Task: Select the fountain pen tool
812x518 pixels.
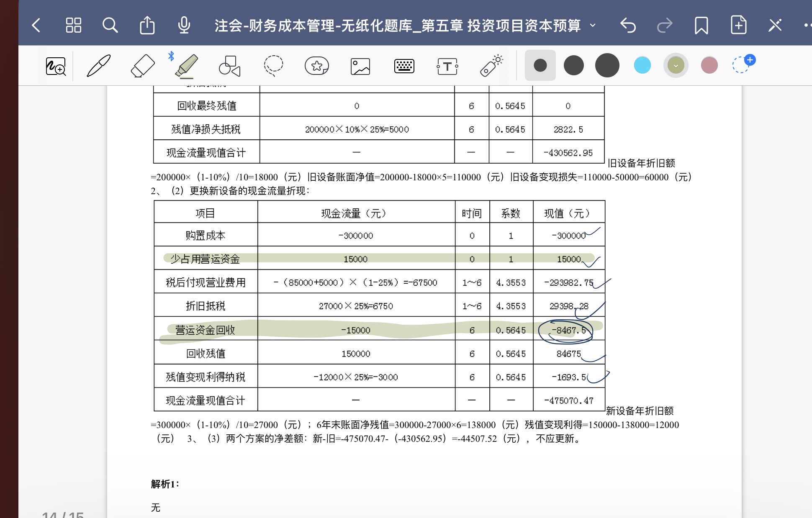Action: pyautogui.click(x=99, y=66)
